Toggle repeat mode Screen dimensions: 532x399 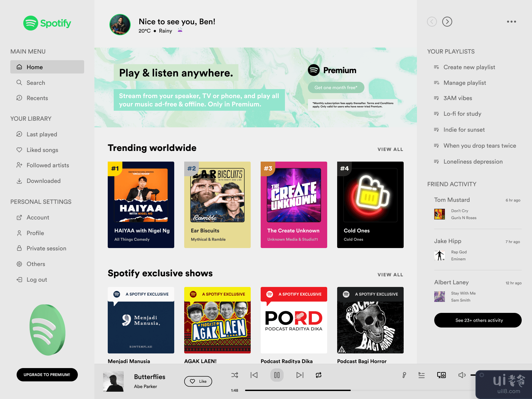click(319, 375)
